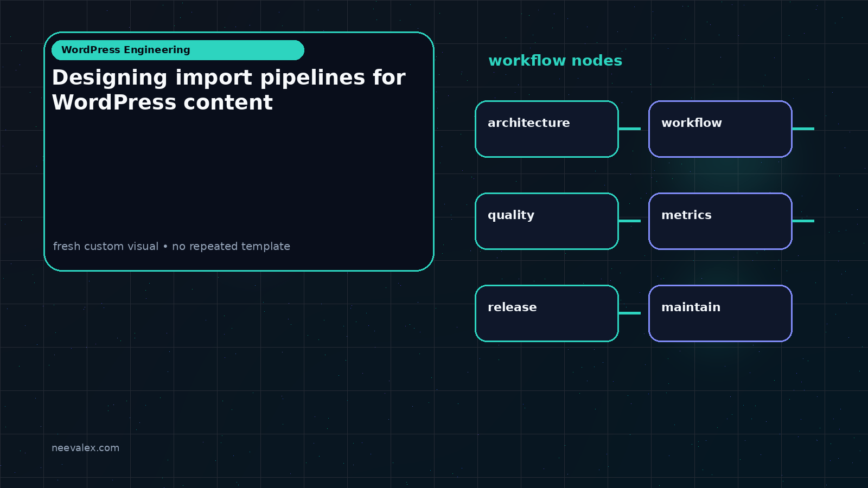The image size is (868, 488).
Task: Click the 'Designing import pipelines' title
Action: click(x=228, y=90)
